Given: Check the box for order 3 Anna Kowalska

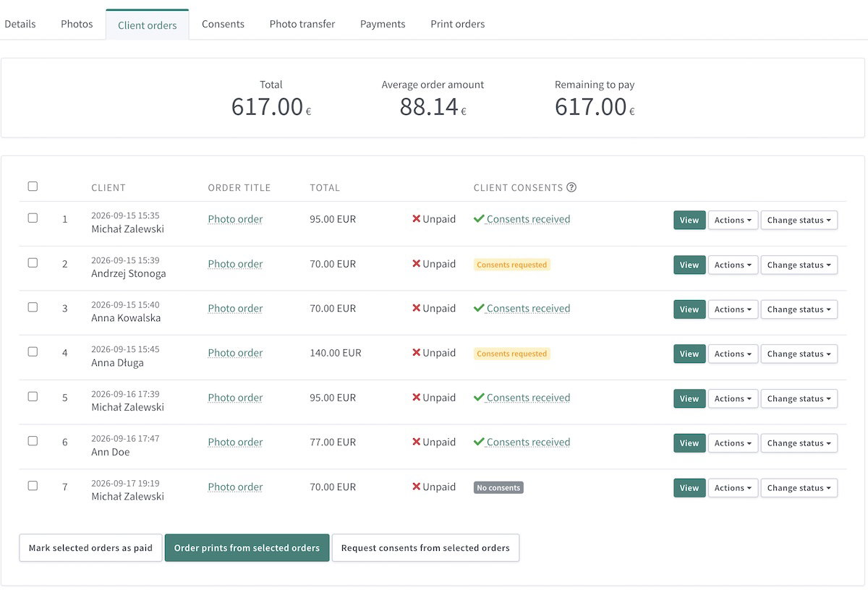Looking at the screenshot, I should [33, 307].
